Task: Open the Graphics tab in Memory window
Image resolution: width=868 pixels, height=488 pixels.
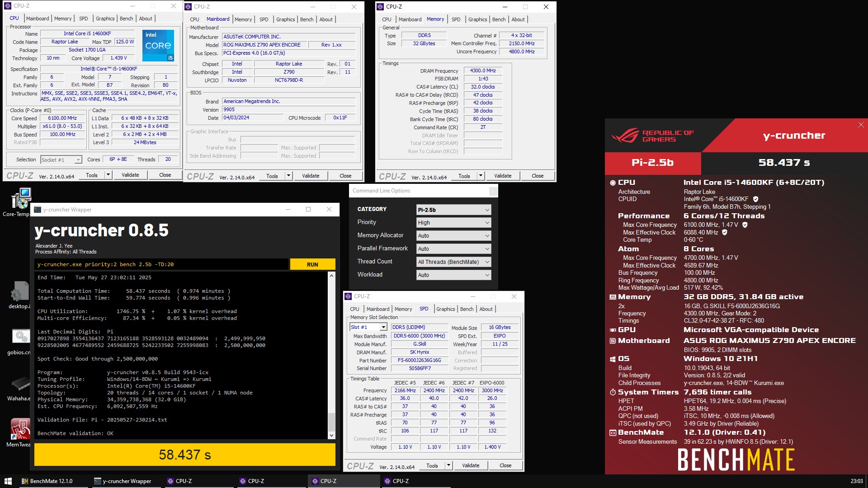Action: click(x=477, y=19)
